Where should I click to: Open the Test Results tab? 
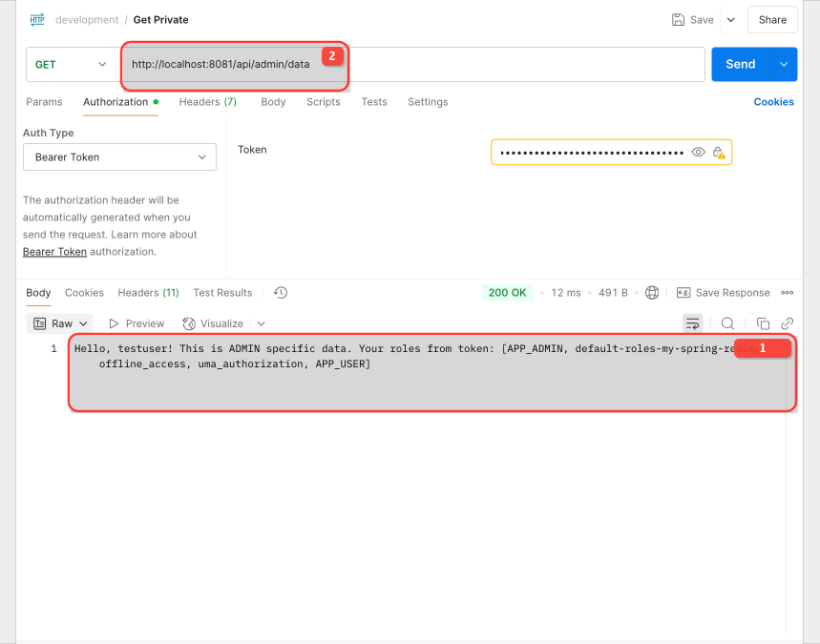[221, 292]
